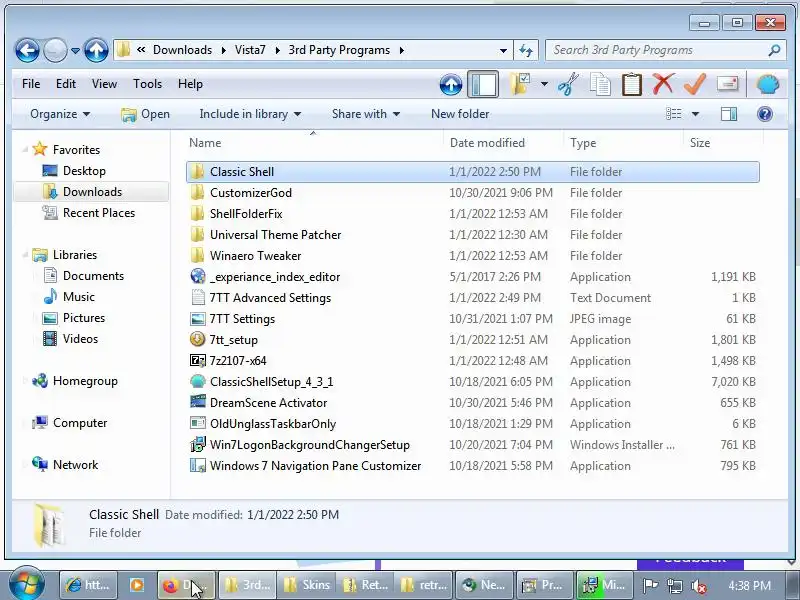
Task: Open Classic Explorer settings shell icon
Action: pyautogui.click(x=767, y=84)
